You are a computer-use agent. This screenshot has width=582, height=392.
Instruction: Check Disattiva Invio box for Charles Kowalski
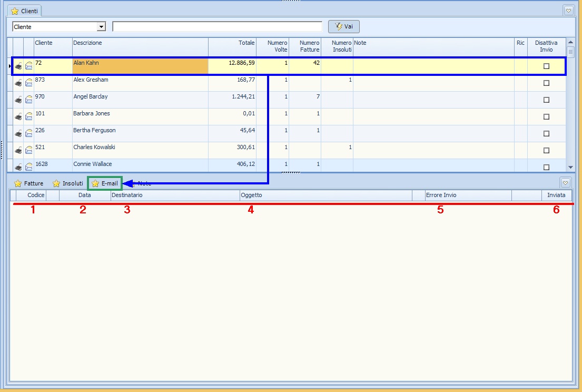tap(546, 150)
